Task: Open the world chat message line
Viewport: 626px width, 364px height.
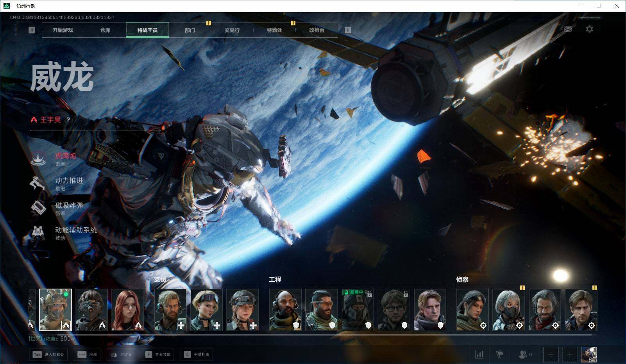Action: [x=52, y=339]
